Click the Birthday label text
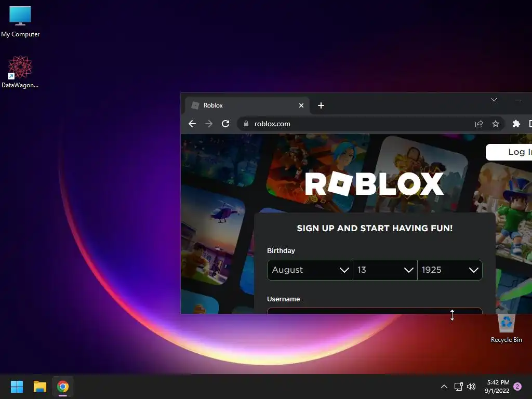The height and width of the screenshot is (399, 532). pyautogui.click(x=281, y=251)
